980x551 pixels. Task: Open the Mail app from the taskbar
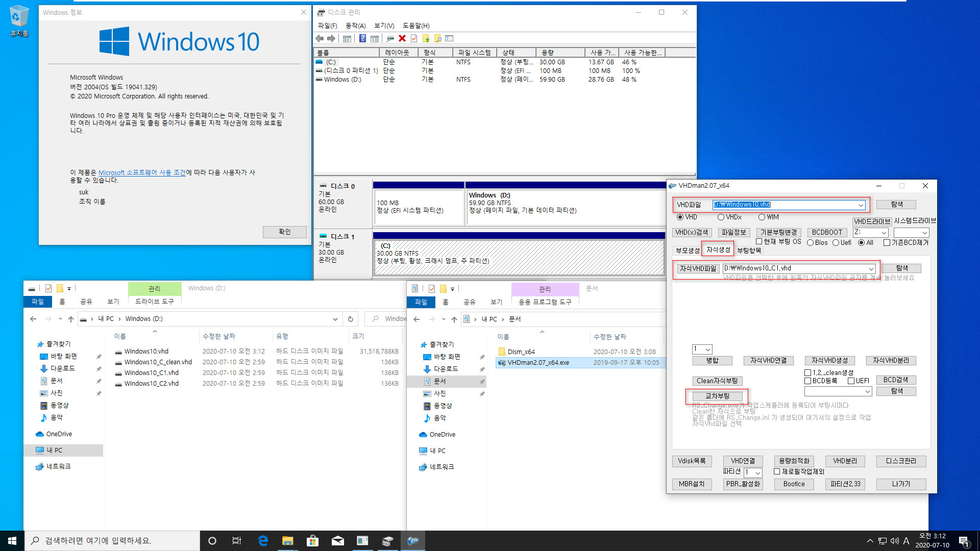point(337,541)
